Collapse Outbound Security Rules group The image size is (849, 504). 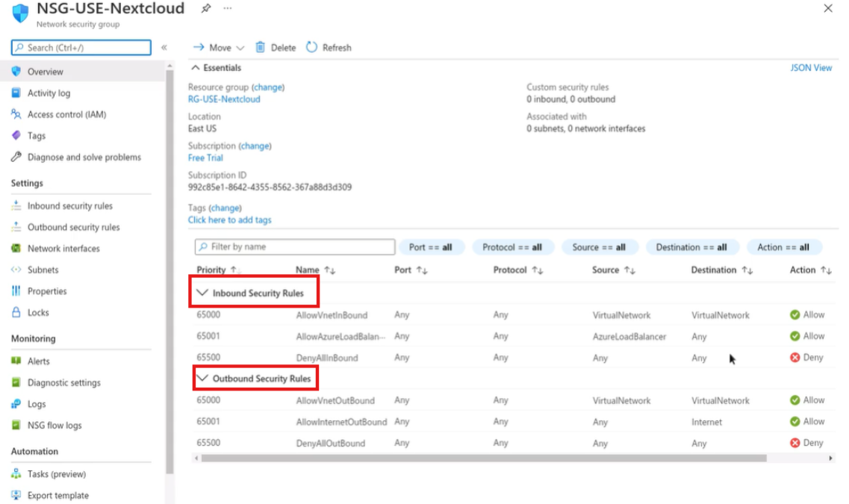click(202, 379)
